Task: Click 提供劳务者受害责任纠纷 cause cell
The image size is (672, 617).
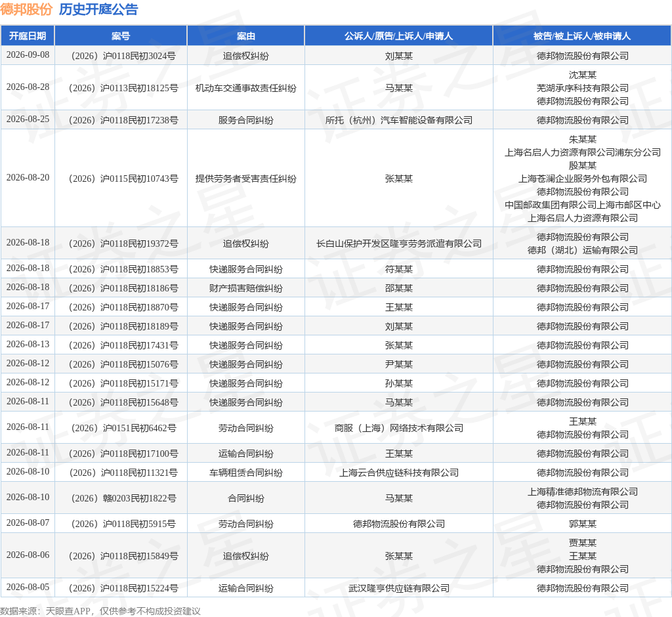Action: [x=245, y=179]
